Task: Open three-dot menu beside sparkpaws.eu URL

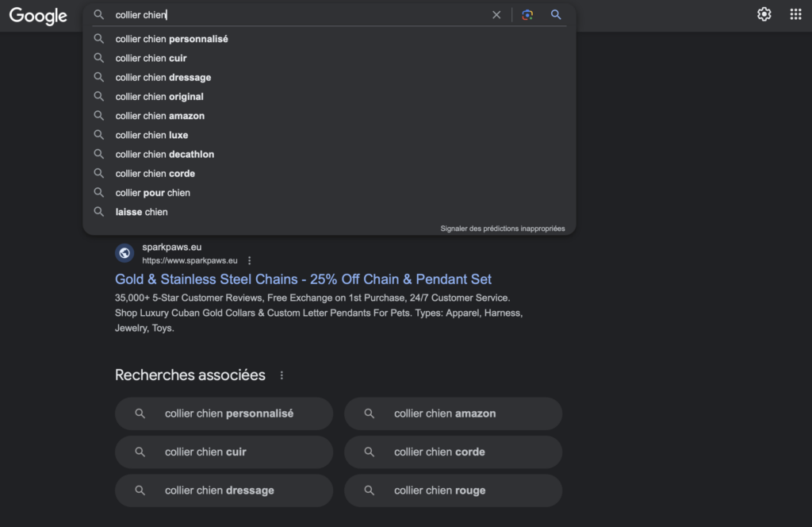Action: [250, 260]
